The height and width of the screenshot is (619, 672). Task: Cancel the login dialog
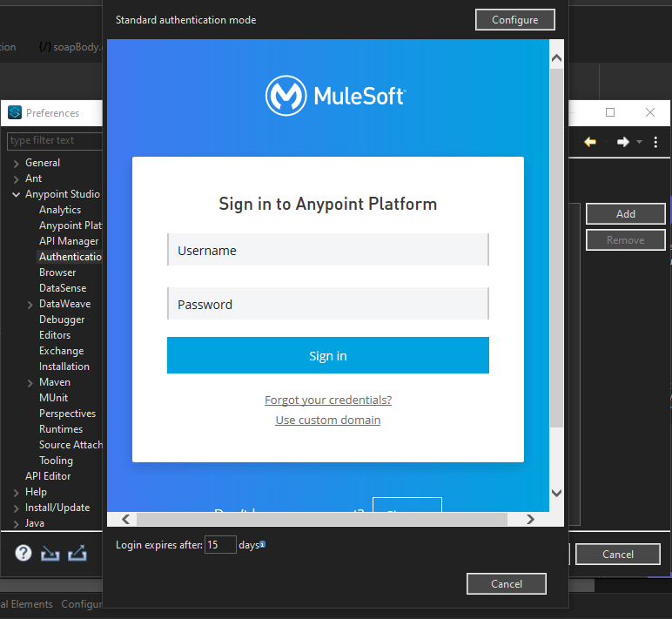pyautogui.click(x=506, y=584)
